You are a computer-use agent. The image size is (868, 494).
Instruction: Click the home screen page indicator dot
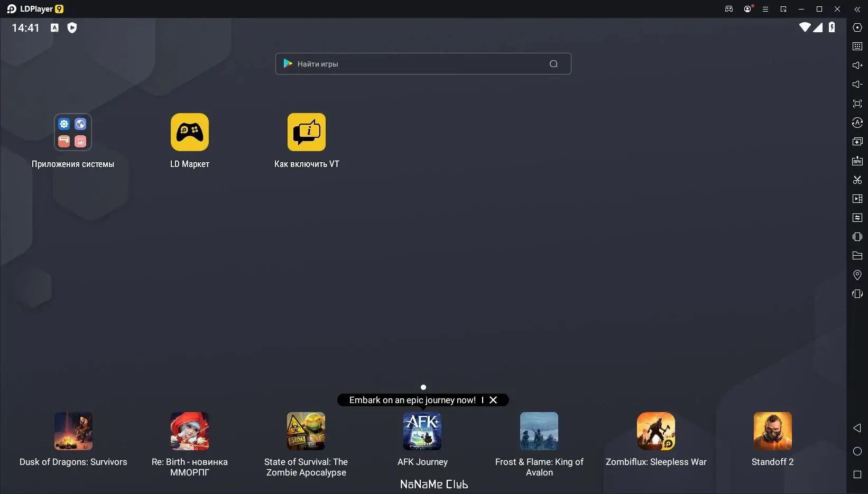423,387
